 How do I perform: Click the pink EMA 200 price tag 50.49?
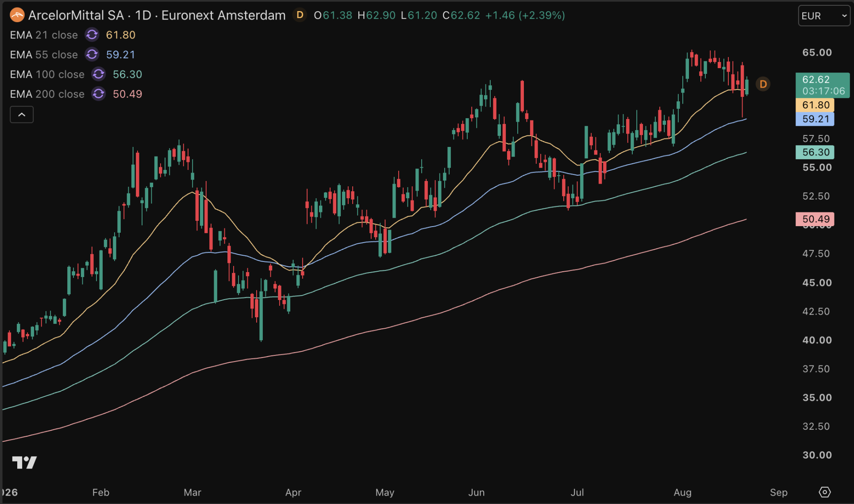tap(815, 219)
